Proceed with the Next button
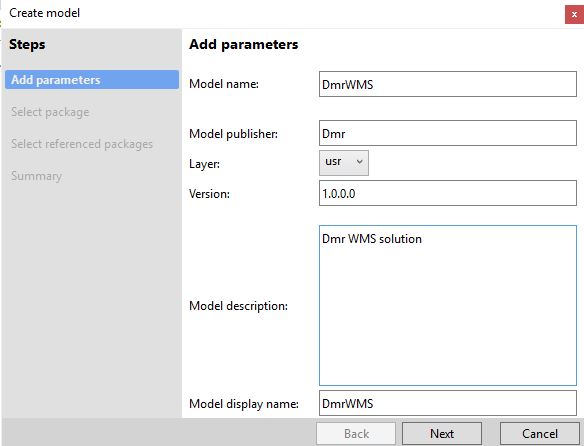 tap(442, 434)
